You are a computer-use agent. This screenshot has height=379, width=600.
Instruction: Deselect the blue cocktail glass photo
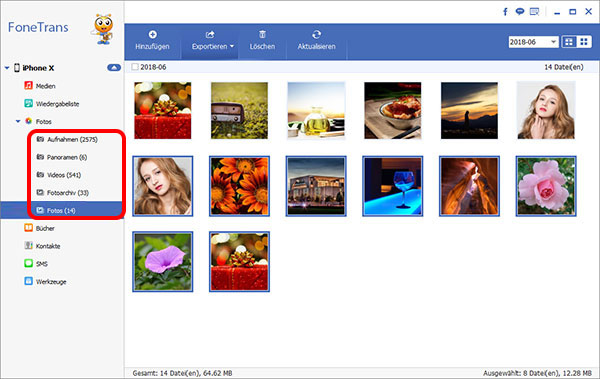(393, 186)
